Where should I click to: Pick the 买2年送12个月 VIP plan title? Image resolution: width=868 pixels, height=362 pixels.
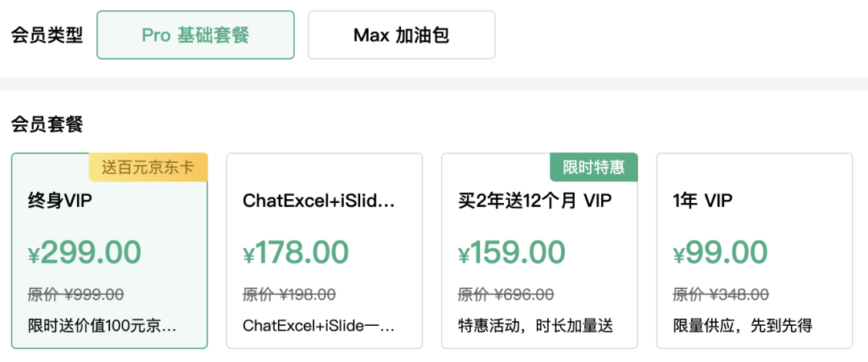tap(534, 201)
